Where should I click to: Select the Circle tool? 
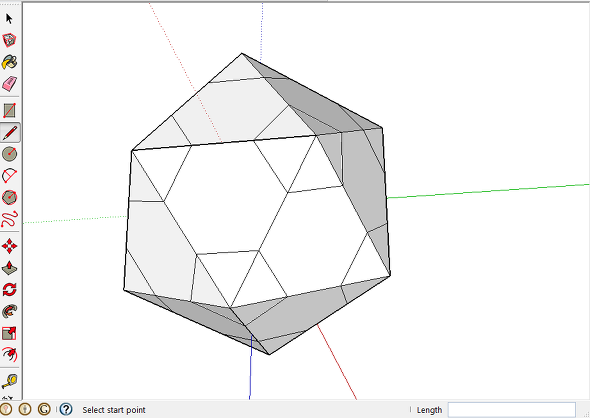coord(9,154)
